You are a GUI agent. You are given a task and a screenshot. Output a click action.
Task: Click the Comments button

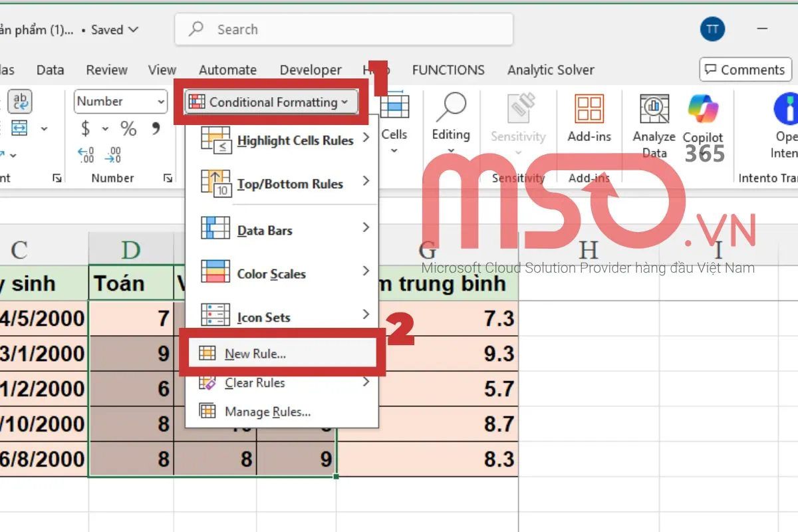click(x=745, y=70)
